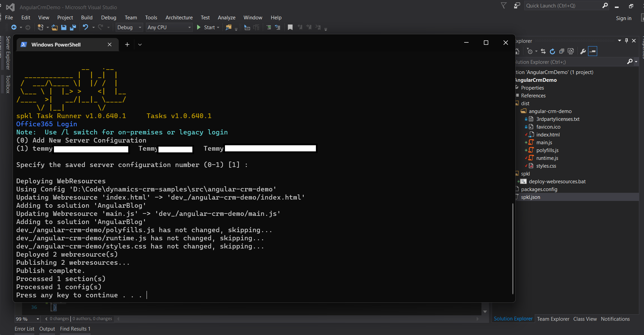Image resolution: width=644 pixels, height=335 pixels.
Task: Open the Start button dropdown arrow
Action: pos(218,27)
